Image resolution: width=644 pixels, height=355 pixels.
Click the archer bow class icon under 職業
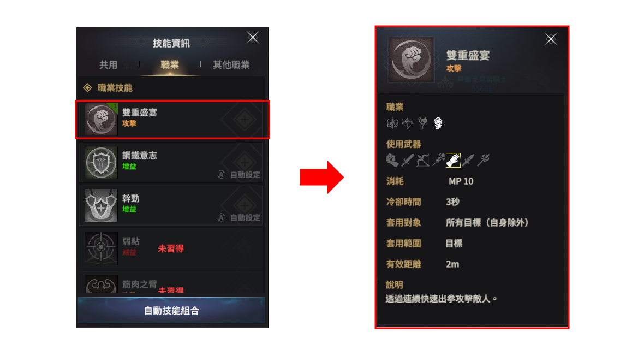(x=408, y=123)
